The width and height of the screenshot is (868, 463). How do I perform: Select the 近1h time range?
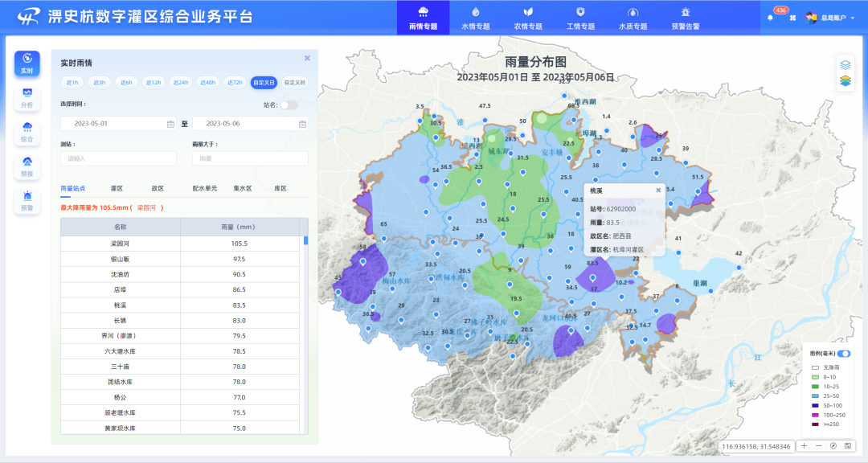[x=72, y=83]
